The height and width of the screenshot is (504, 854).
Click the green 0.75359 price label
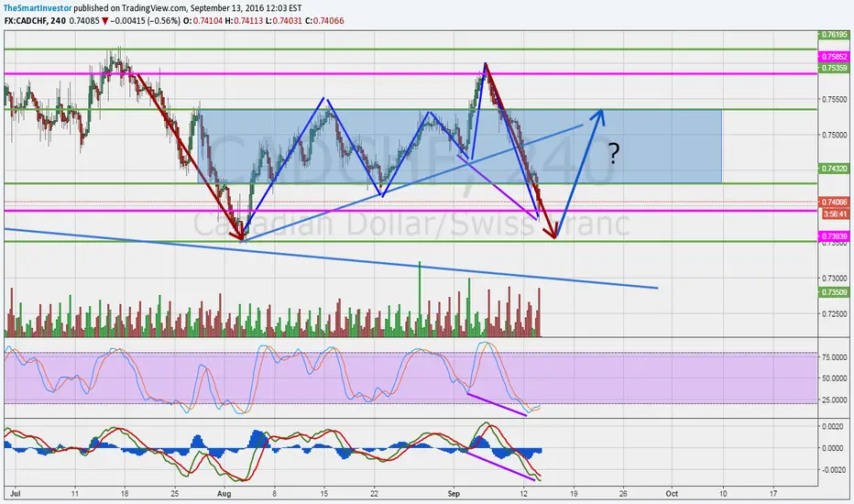coord(835,68)
